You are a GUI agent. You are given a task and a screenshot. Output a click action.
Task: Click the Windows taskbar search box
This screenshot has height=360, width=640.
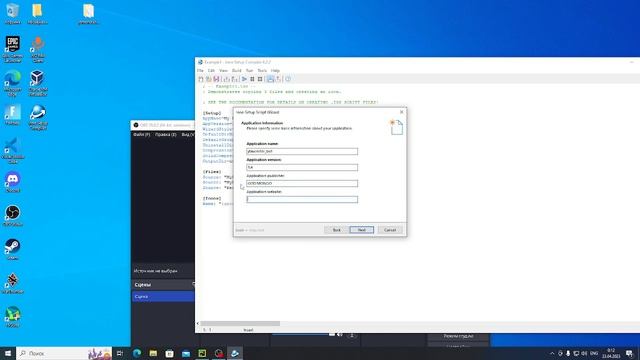[64, 353]
